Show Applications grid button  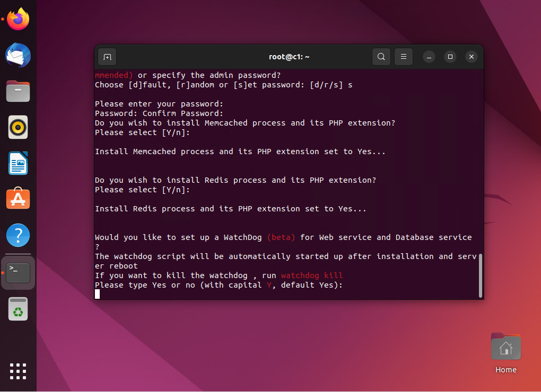coord(18,371)
